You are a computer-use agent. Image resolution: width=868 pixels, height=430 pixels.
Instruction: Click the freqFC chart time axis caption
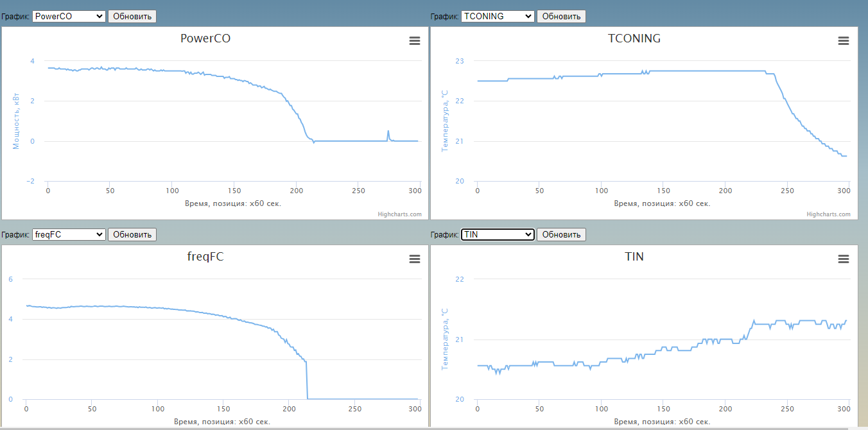222,422
